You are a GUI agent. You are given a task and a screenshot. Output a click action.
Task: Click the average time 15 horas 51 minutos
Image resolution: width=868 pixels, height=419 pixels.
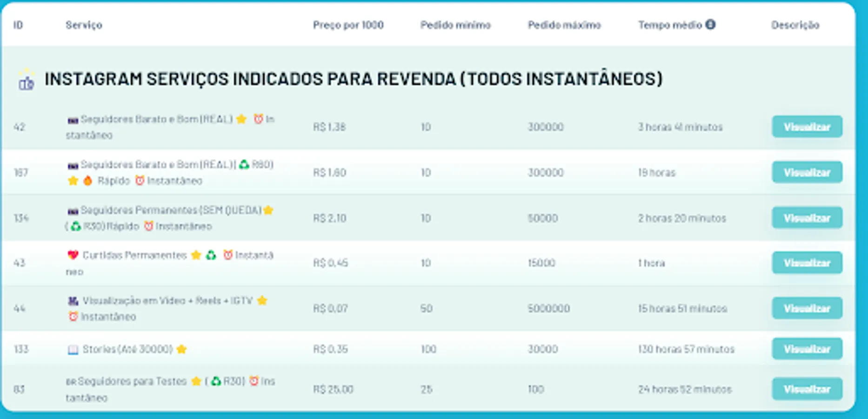[x=682, y=309]
